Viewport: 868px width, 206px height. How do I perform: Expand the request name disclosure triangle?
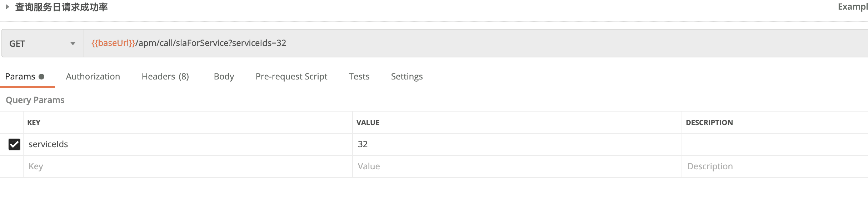tap(7, 7)
